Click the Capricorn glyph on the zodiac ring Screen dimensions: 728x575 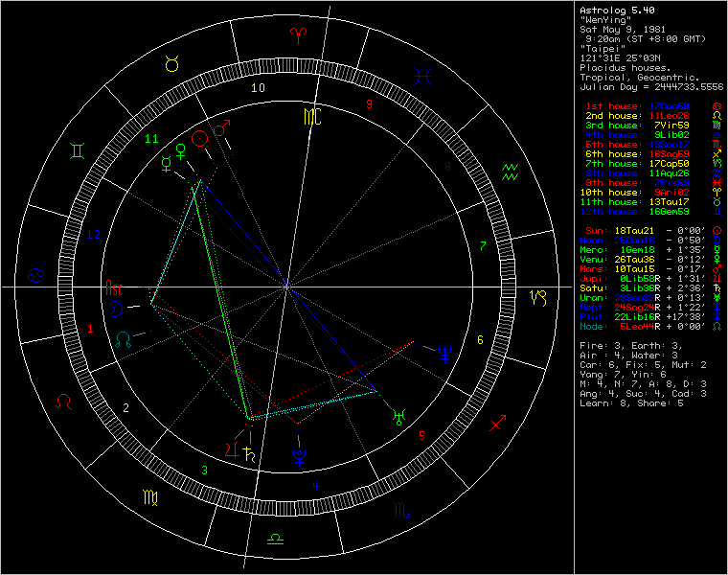point(542,296)
